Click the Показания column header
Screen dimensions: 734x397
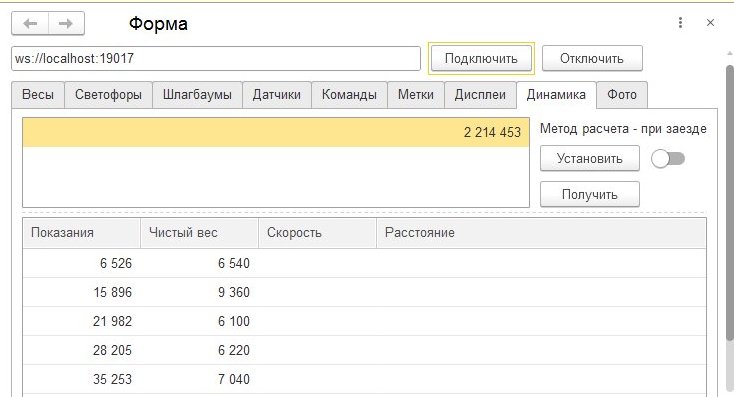(x=81, y=233)
